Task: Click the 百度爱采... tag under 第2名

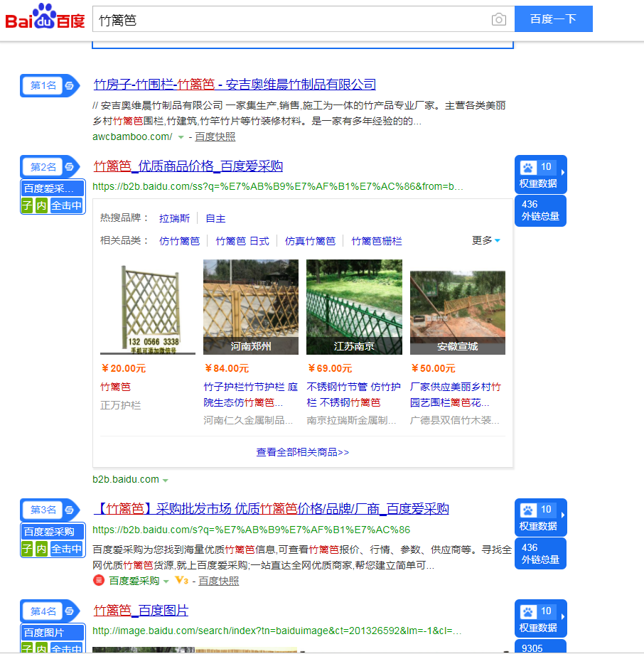Action: click(x=53, y=188)
